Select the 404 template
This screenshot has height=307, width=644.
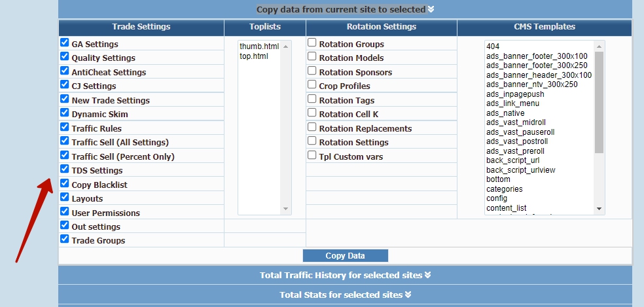point(539,46)
